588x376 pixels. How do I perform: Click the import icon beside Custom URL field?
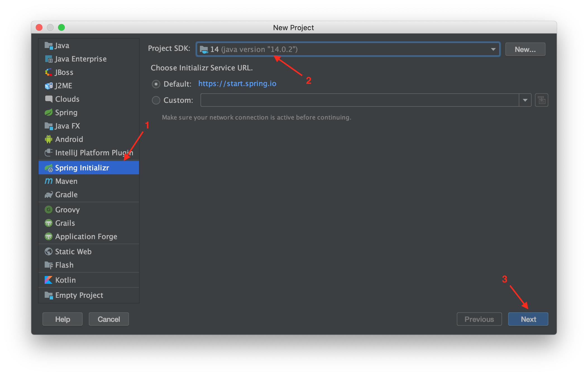click(x=541, y=100)
